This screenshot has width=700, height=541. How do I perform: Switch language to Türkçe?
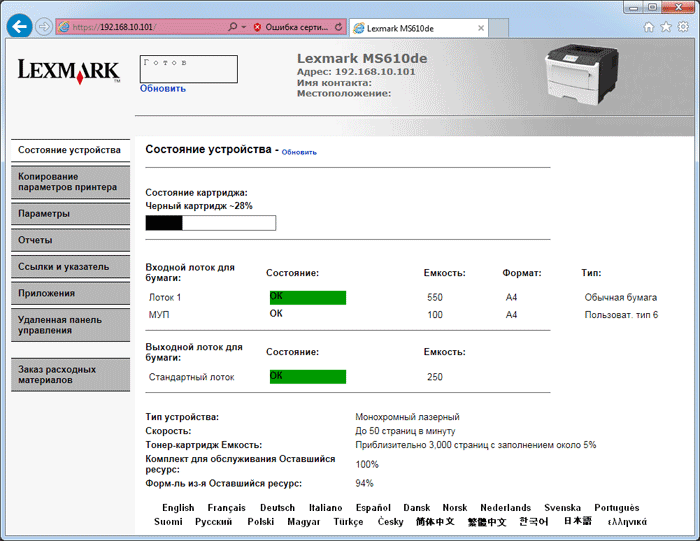(348, 521)
